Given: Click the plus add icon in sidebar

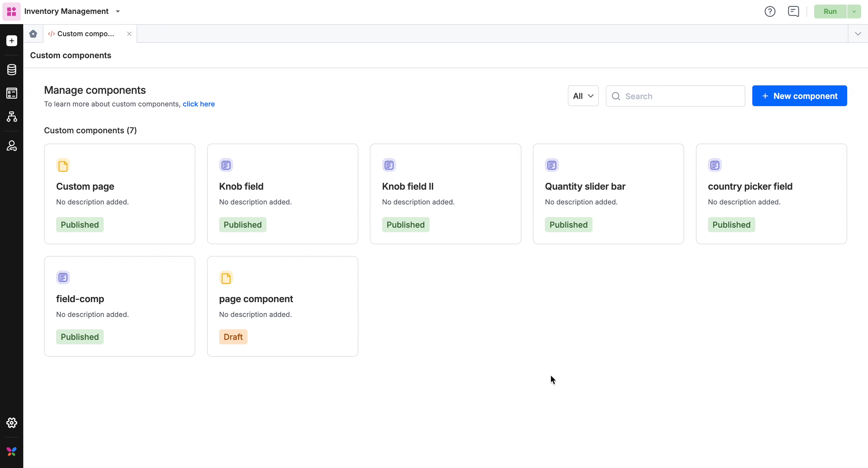Looking at the screenshot, I should click(x=11, y=41).
